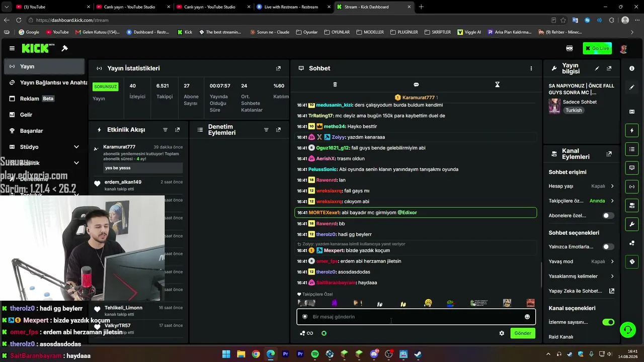This screenshot has width=644, height=362.
Task: Open the green headset support button
Action: click(627, 330)
